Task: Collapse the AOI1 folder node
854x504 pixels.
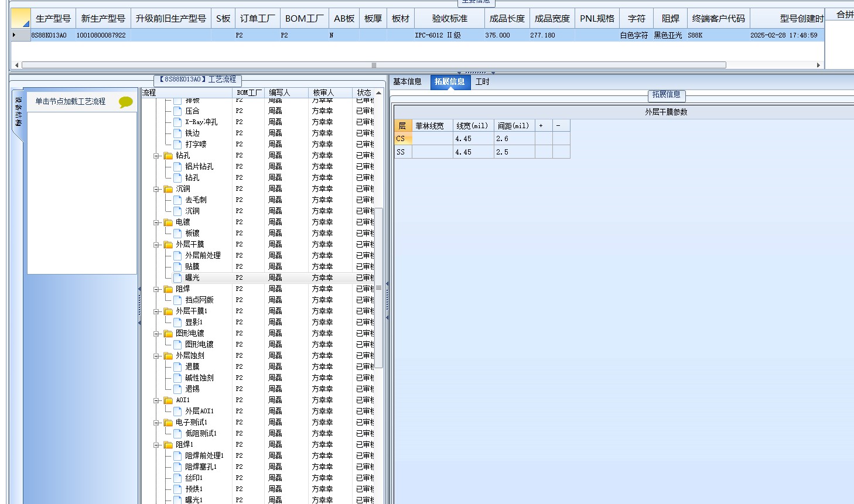Action: [157, 400]
